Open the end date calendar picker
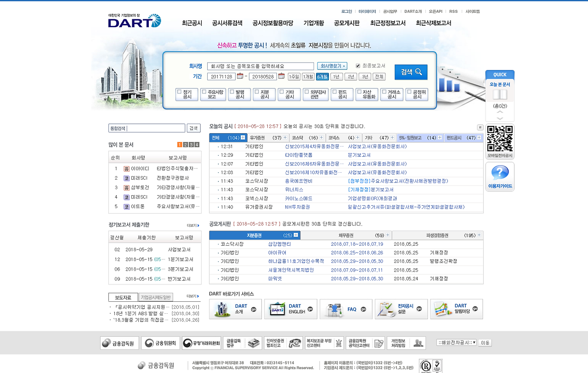Viewport: 588px width, 373px height. coord(281,76)
